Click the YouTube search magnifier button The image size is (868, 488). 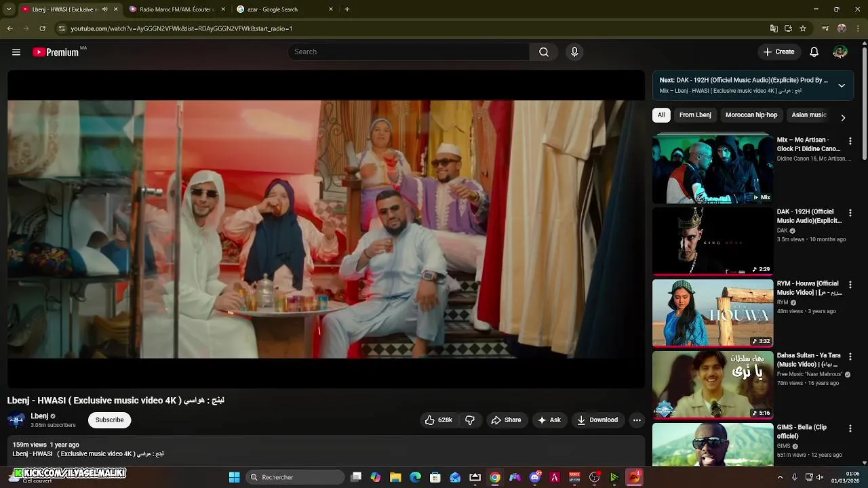(x=544, y=52)
